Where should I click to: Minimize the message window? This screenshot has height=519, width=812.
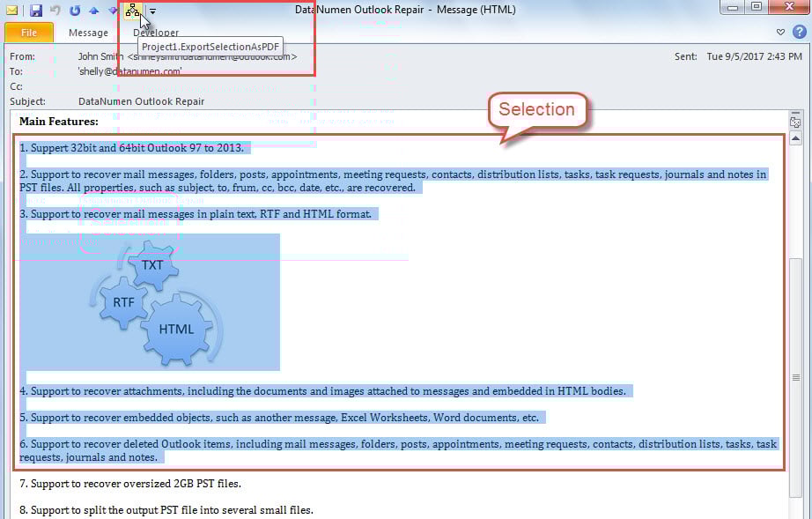(x=732, y=7)
